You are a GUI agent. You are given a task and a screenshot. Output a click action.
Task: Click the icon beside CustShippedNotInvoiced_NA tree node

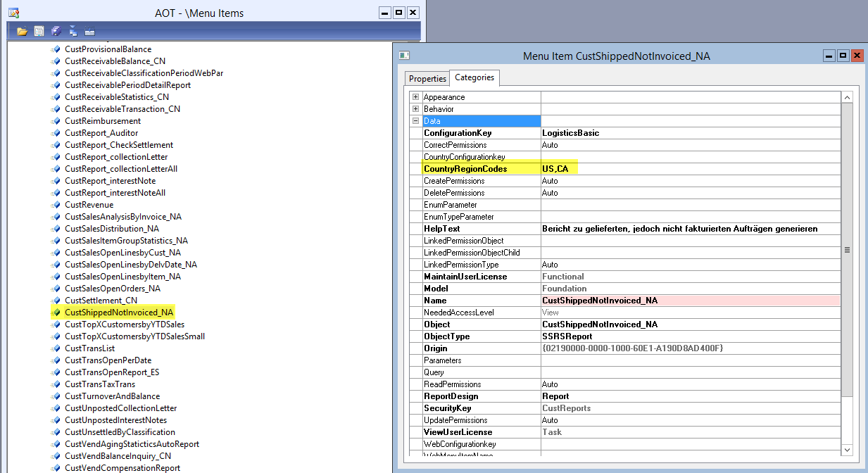[x=56, y=313]
